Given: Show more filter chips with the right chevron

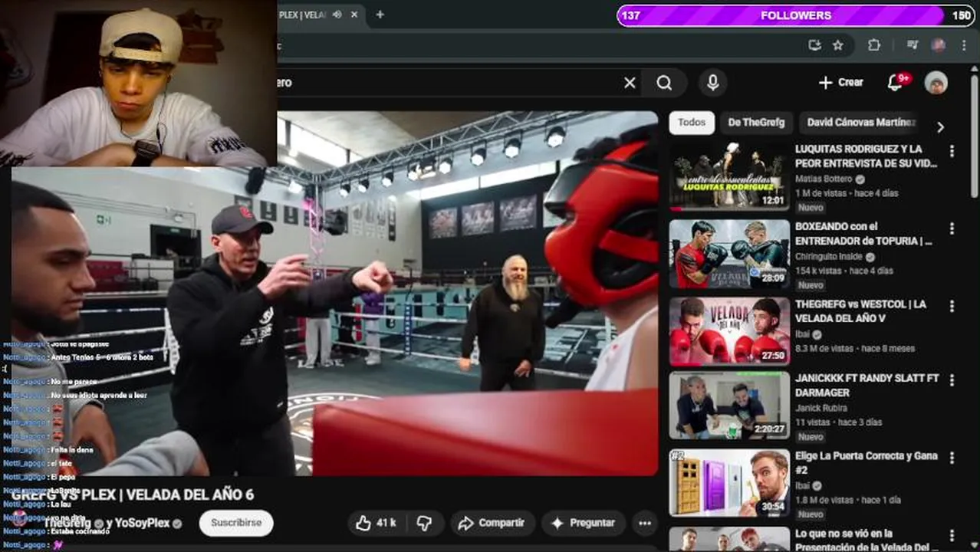Looking at the screenshot, I should (940, 127).
